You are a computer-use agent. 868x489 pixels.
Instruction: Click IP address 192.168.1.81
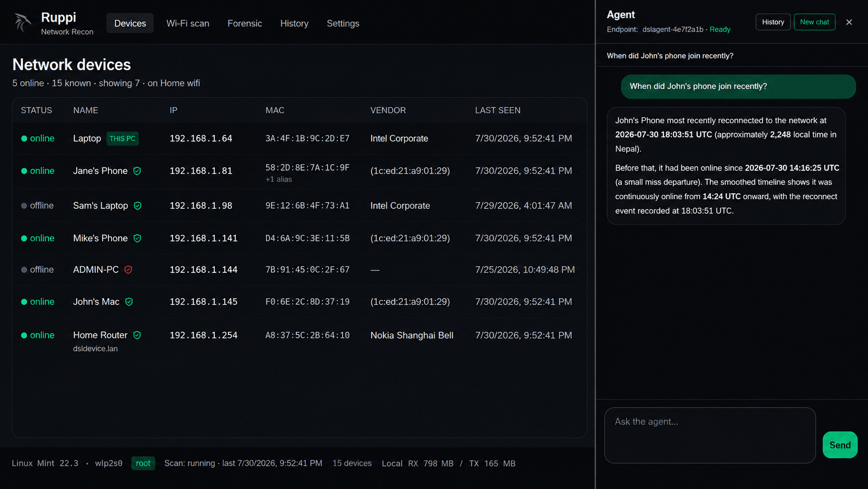click(x=201, y=171)
